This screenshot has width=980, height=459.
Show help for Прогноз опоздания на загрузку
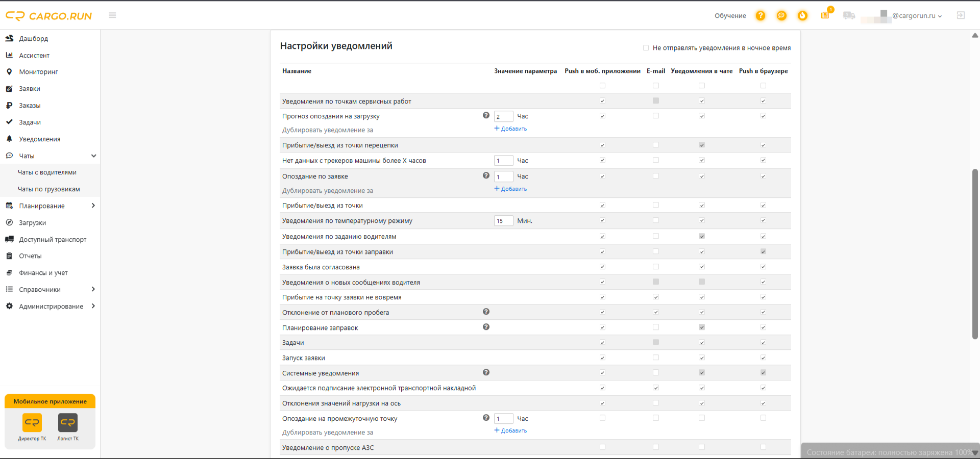pos(486,115)
